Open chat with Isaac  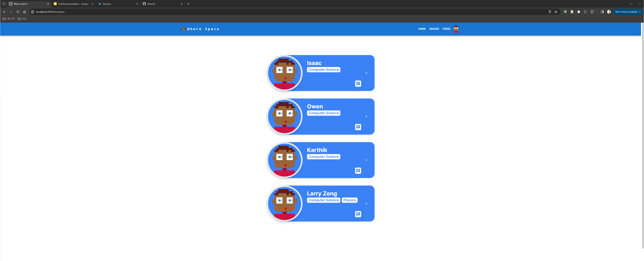[x=358, y=84]
